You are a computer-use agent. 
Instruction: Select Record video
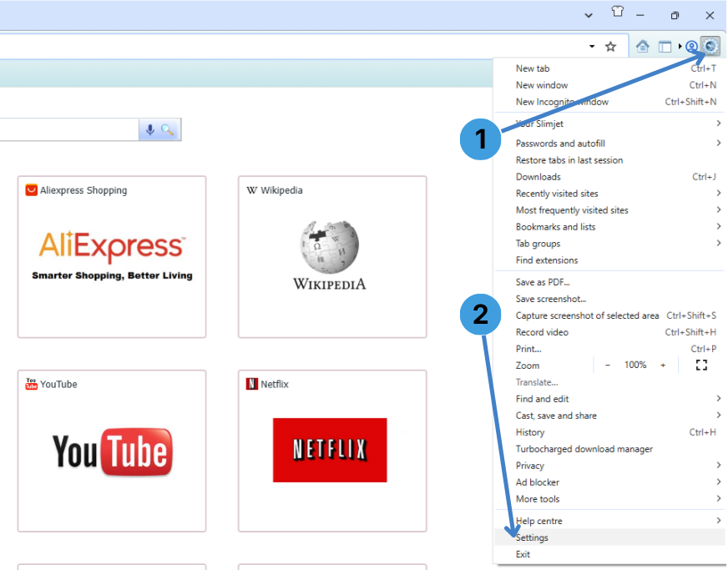tap(609, 332)
